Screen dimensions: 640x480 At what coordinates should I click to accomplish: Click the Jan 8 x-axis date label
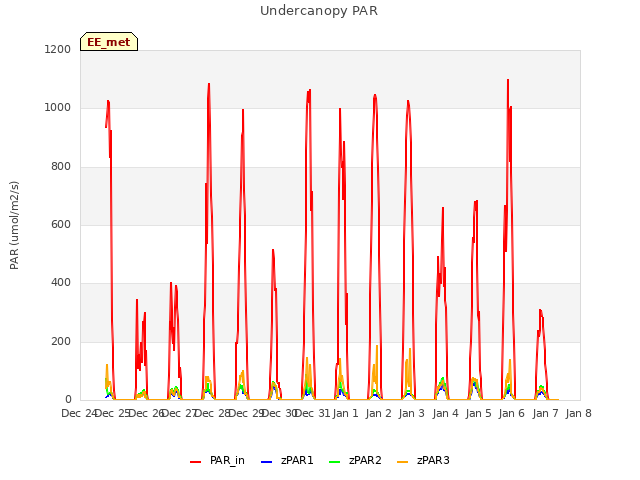click(x=578, y=414)
